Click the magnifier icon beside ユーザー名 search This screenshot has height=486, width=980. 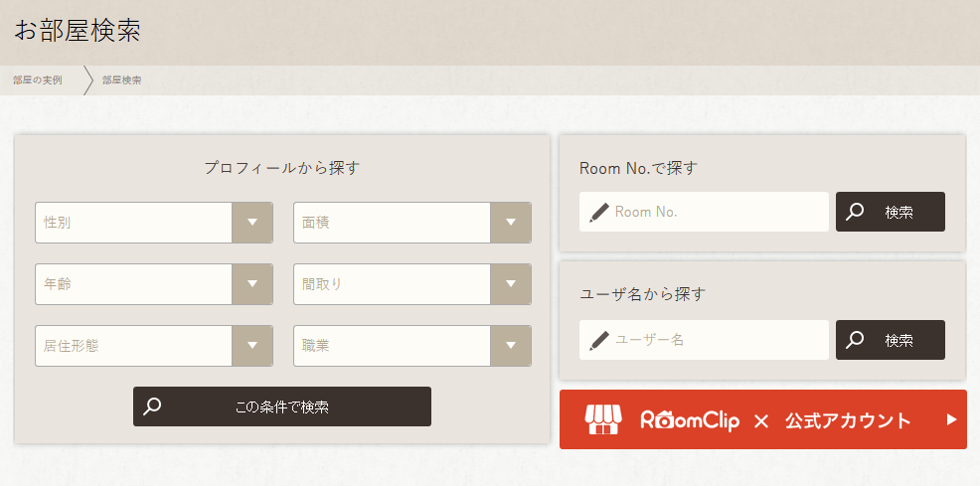(855, 340)
